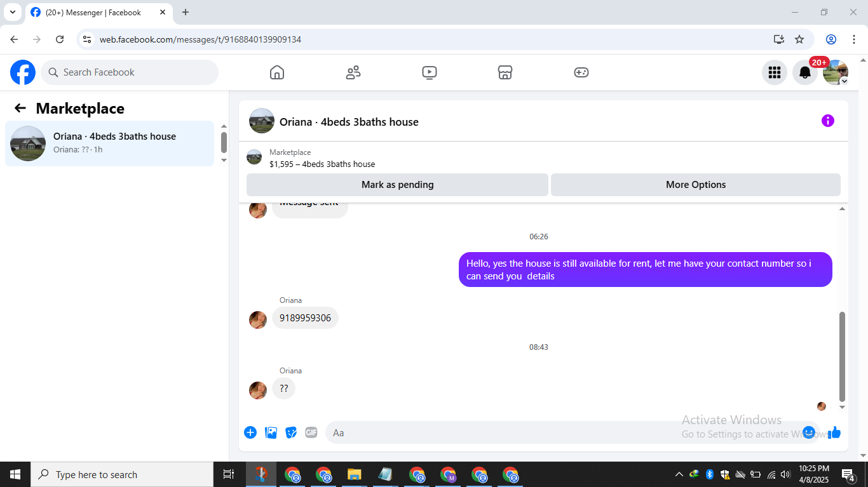Show hidden system tray icons

tap(679, 474)
